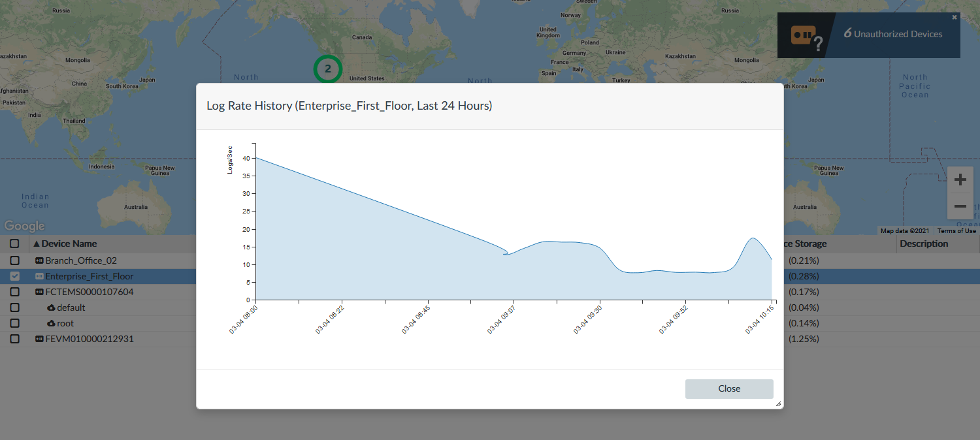Click the green cluster marker labeled 2
980x440 pixels.
(x=328, y=69)
